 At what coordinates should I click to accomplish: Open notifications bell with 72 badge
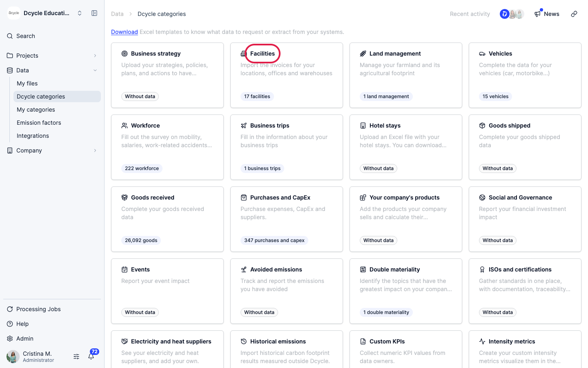point(91,356)
